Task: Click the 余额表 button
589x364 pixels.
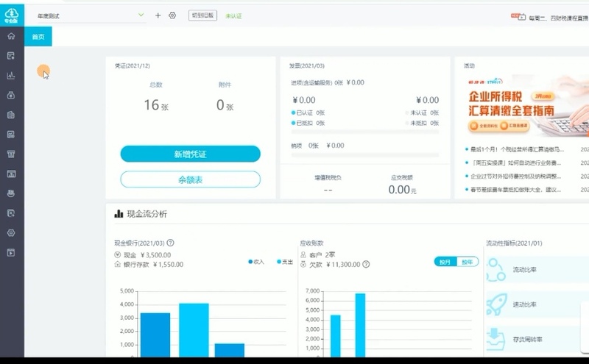Action: click(190, 179)
